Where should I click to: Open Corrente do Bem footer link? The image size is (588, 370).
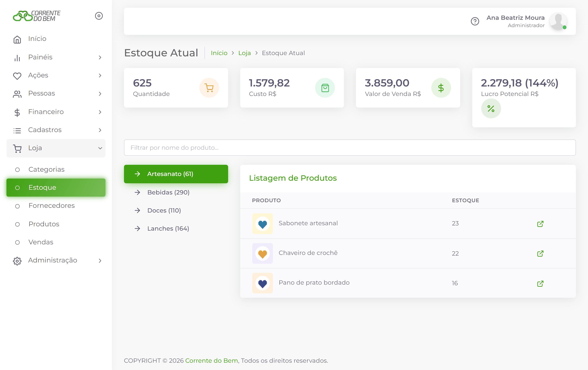(x=212, y=361)
